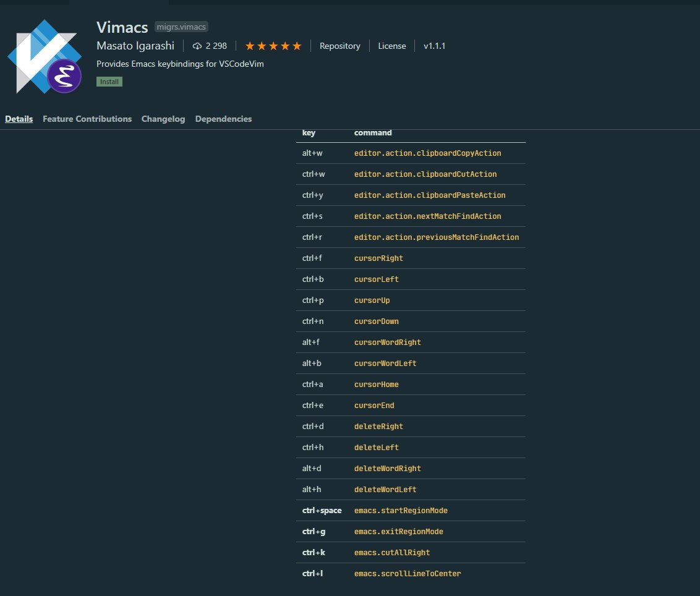Select editor.action.clipboardCopyAction command
This screenshot has height=596, width=700.
coord(427,153)
